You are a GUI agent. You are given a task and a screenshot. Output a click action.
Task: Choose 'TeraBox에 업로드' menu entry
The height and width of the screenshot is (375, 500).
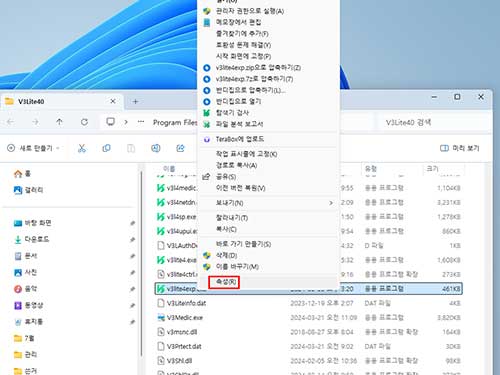coord(240,139)
